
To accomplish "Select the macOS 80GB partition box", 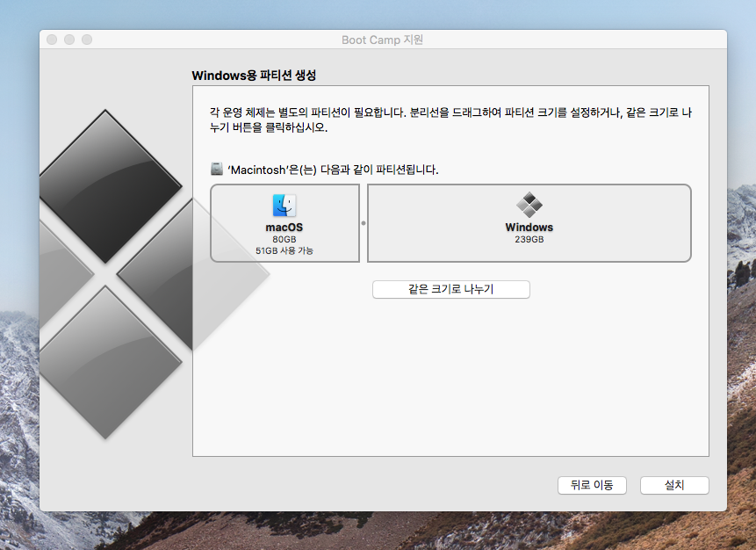I will pyautogui.click(x=285, y=223).
